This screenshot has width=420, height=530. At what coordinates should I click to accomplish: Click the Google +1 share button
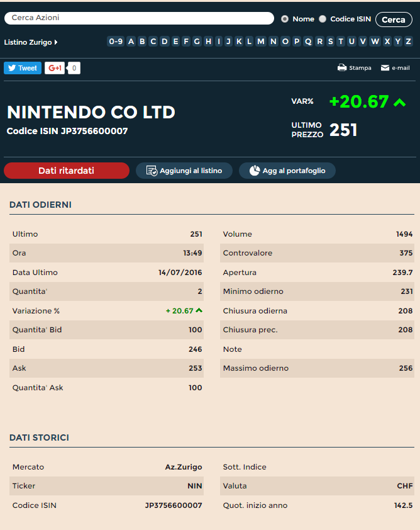[x=55, y=68]
